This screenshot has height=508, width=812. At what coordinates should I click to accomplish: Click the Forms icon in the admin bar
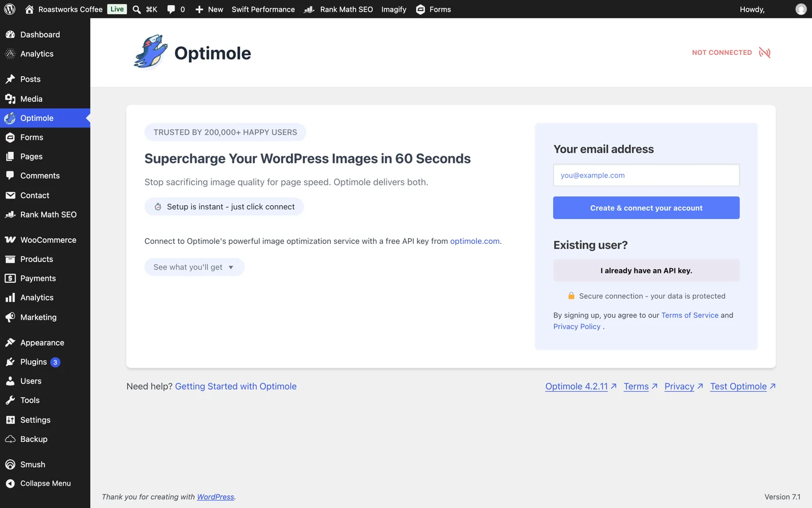(420, 9)
